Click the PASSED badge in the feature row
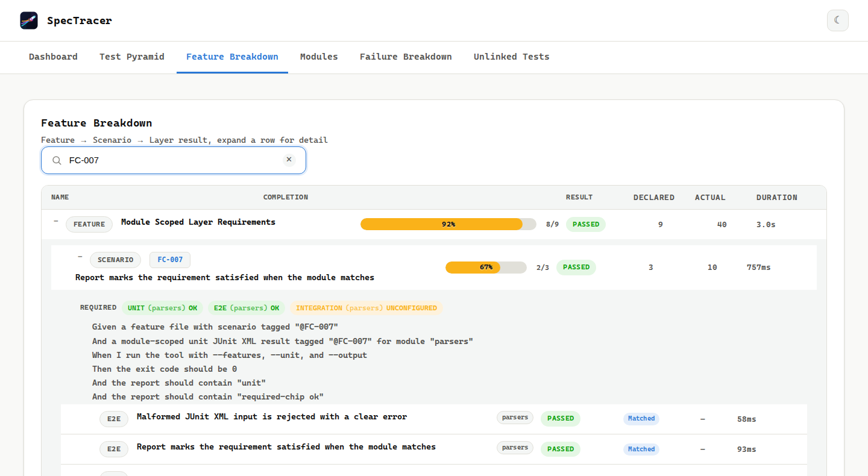The image size is (868, 476). click(x=586, y=224)
